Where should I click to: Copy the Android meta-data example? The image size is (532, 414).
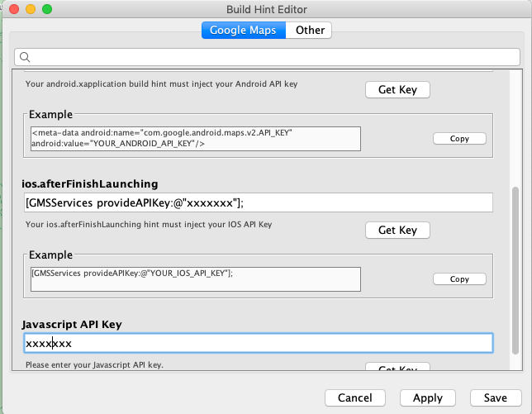coord(459,139)
